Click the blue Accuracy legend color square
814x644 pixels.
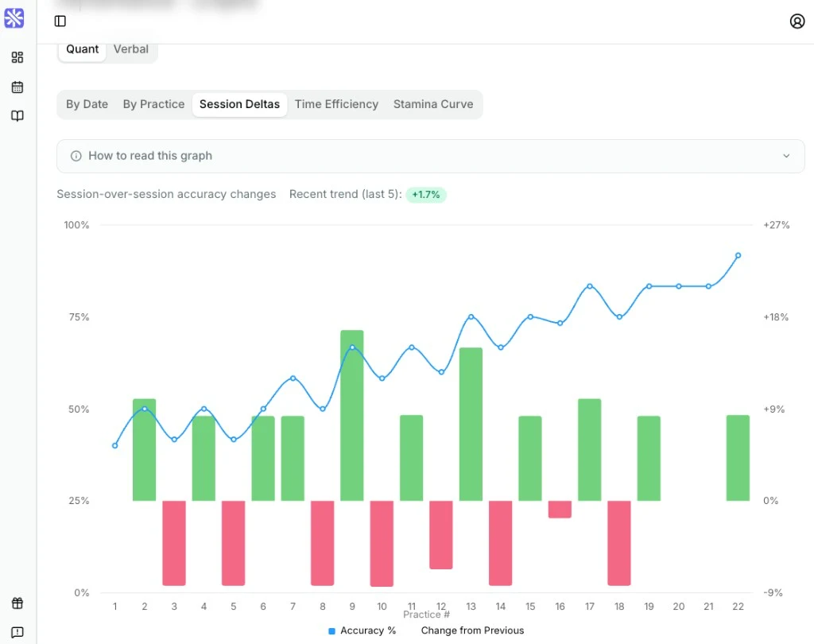click(331, 631)
